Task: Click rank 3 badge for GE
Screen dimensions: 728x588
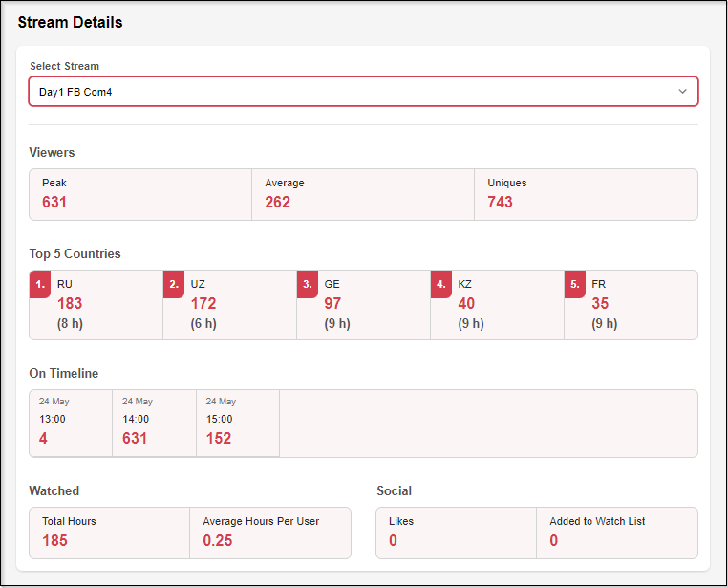Action: click(307, 284)
